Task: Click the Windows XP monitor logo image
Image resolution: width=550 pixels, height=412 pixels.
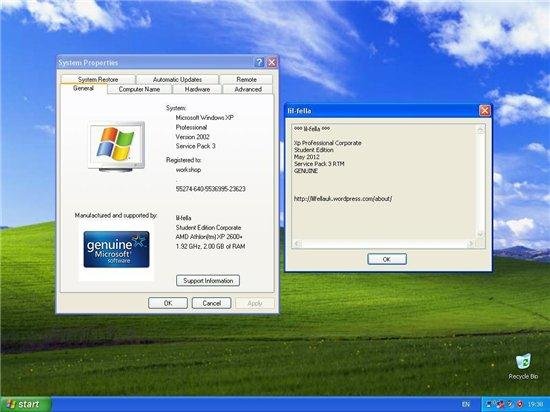Action: coord(116,146)
